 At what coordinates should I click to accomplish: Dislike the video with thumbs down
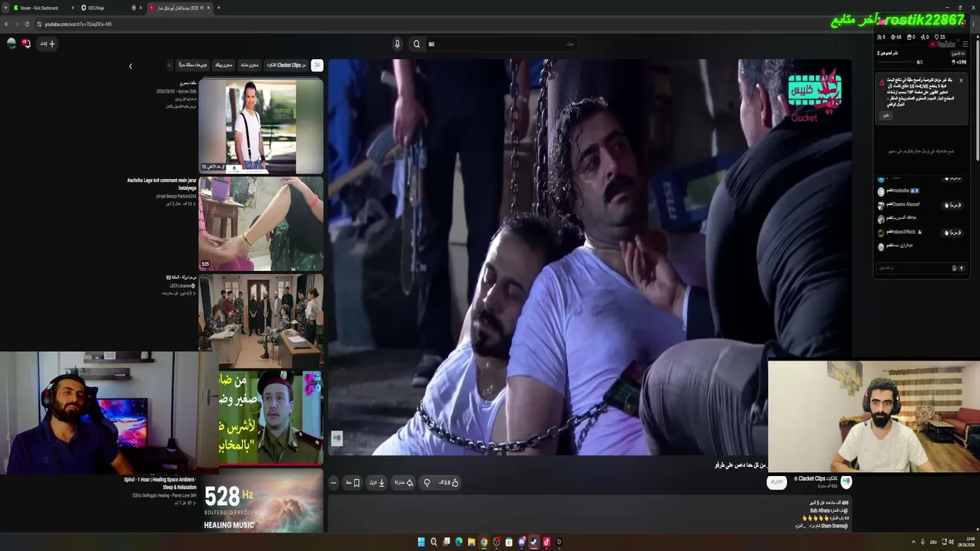[426, 483]
